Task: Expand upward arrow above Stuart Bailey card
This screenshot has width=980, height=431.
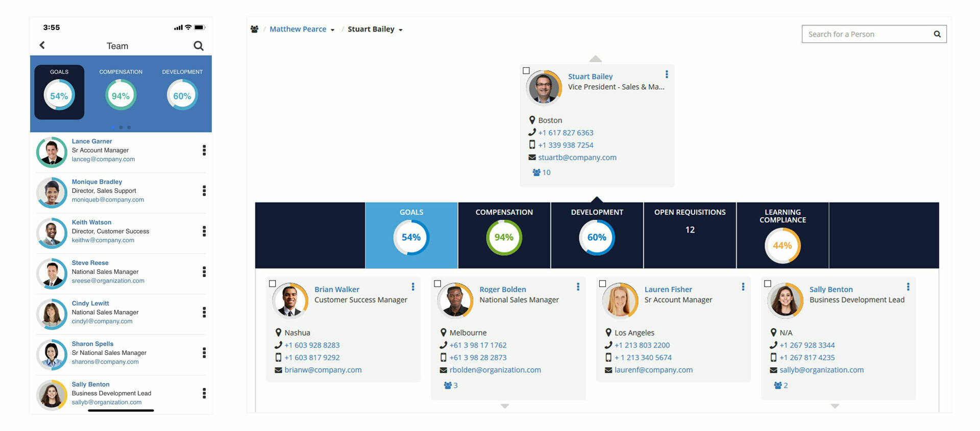Action: click(596, 59)
